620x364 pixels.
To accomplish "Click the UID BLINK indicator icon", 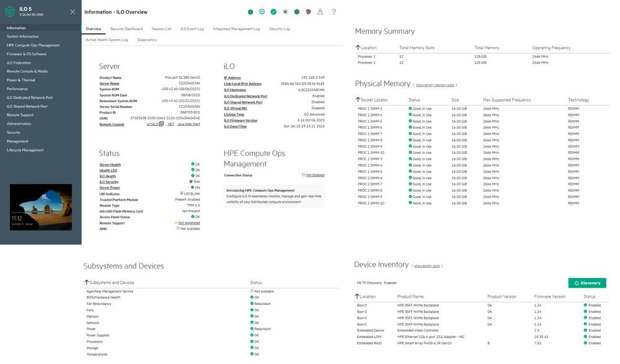I will pos(182,193).
